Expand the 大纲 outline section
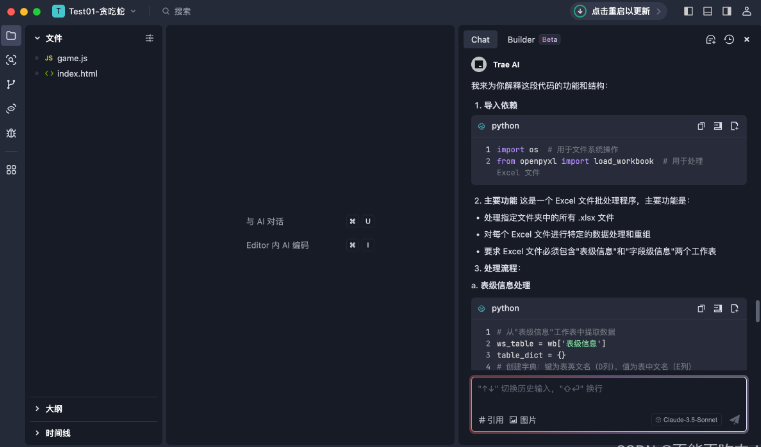 click(53, 409)
